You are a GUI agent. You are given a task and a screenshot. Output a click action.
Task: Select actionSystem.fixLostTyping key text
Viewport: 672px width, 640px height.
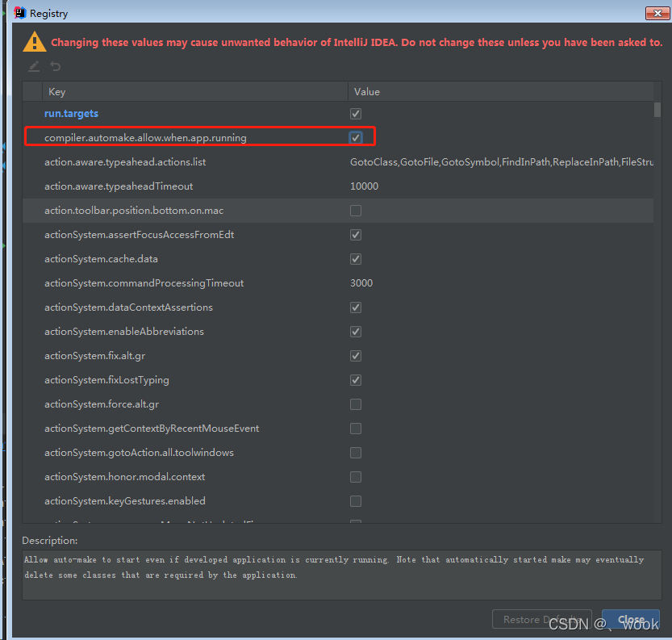point(106,380)
